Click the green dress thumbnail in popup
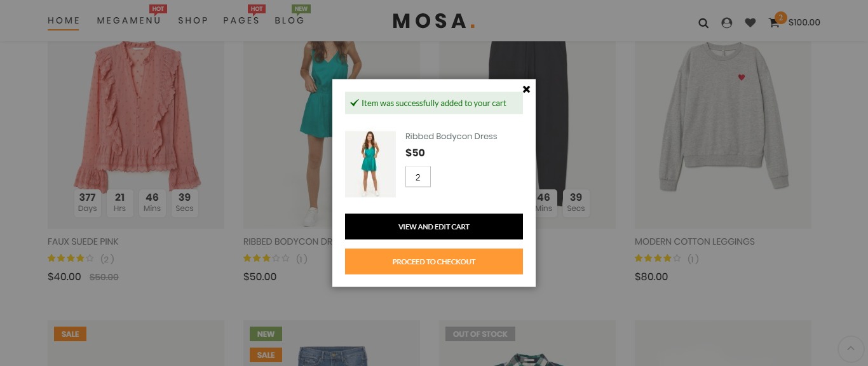868x366 pixels. (x=370, y=165)
